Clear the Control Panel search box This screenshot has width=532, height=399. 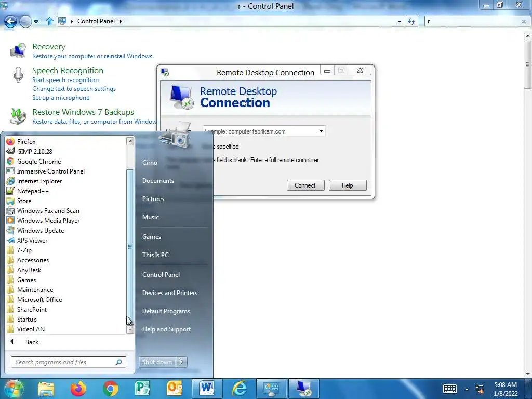524,21
